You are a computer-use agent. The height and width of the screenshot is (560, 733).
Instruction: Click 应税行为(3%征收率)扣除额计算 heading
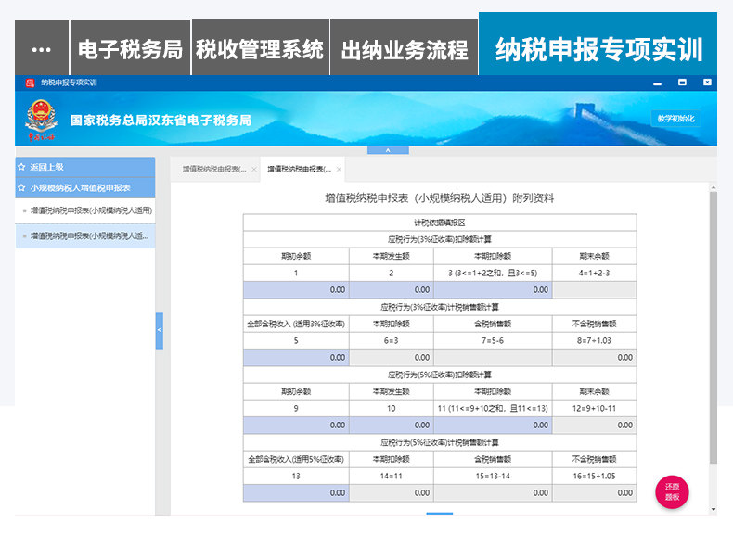(440, 239)
